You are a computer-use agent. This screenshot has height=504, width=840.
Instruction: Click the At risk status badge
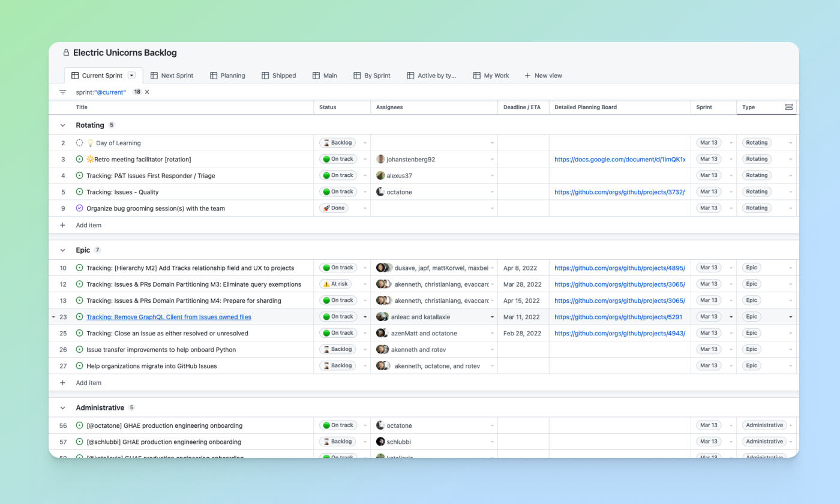(x=337, y=284)
